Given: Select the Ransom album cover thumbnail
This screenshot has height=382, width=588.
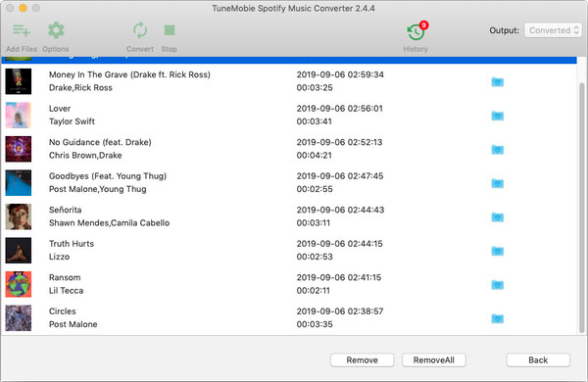Looking at the screenshot, I should (x=19, y=284).
